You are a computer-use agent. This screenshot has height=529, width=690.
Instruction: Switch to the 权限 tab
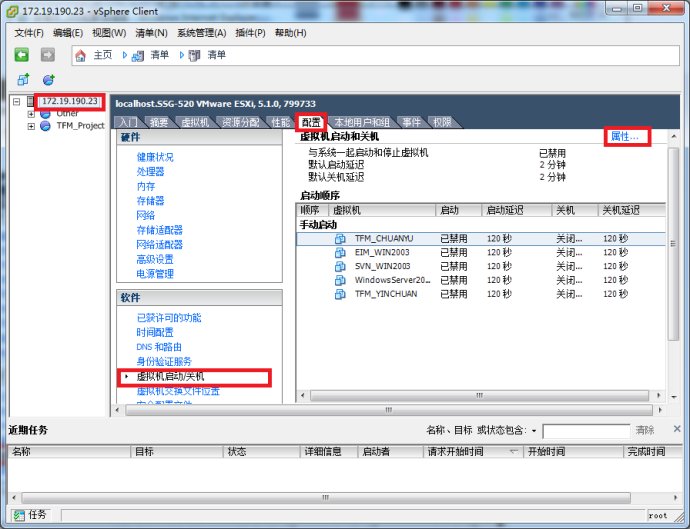[x=442, y=122]
